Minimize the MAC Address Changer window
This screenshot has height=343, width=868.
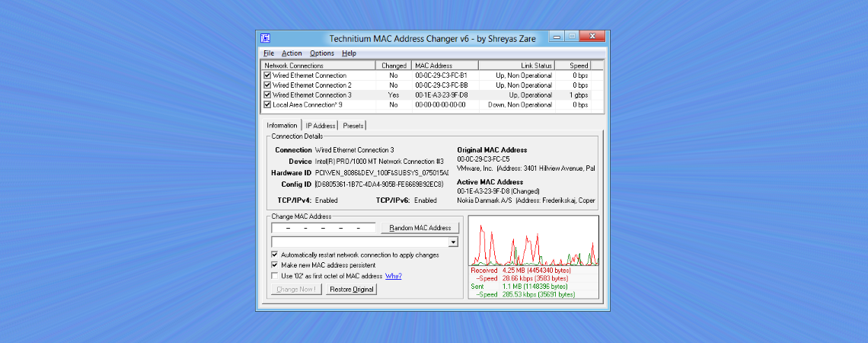point(557,37)
